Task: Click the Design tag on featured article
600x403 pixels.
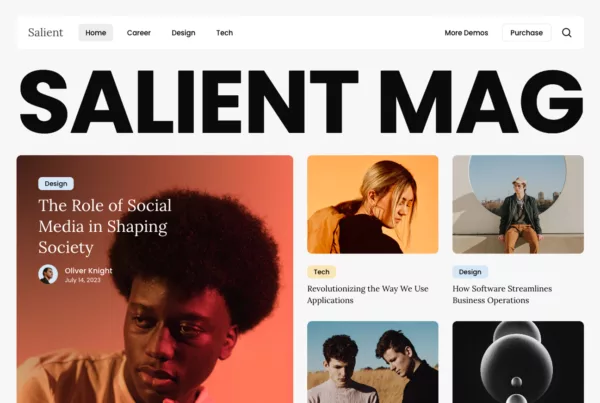Action: 56,184
